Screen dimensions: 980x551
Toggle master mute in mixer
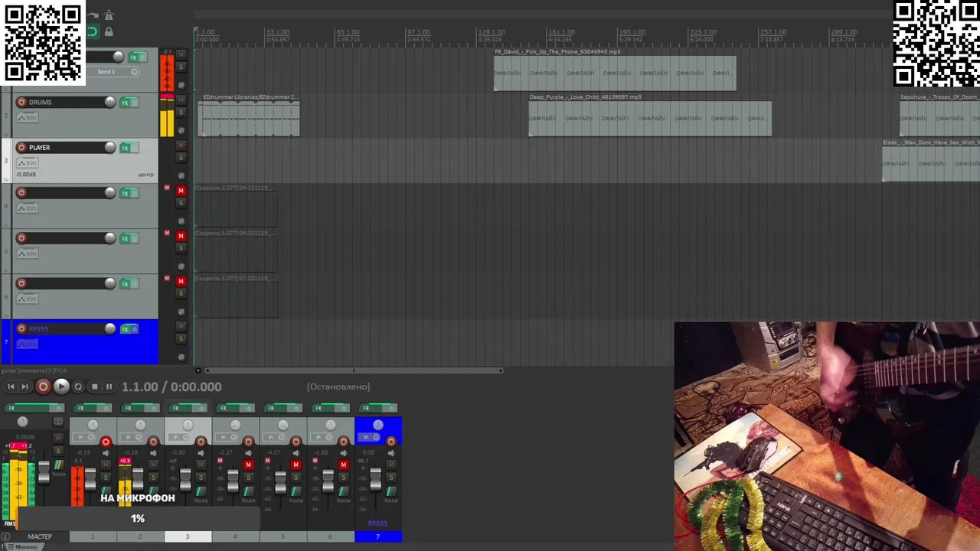pyautogui.click(x=58, y=438)
